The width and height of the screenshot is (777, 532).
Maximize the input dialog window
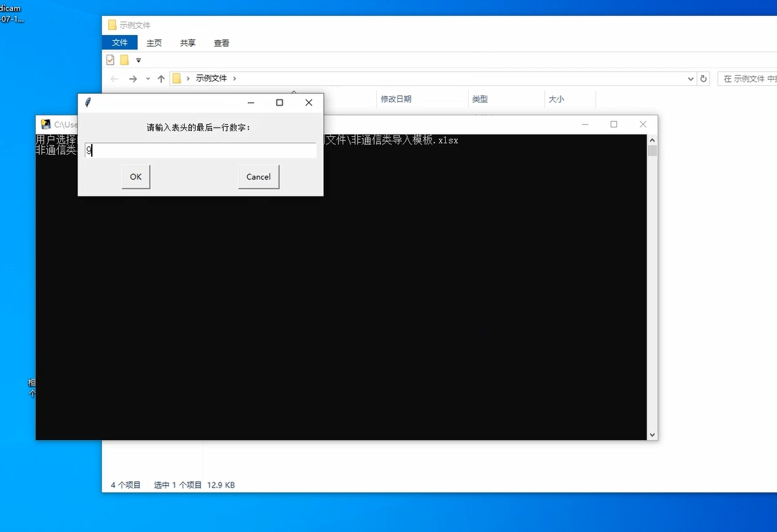point(280,103)
